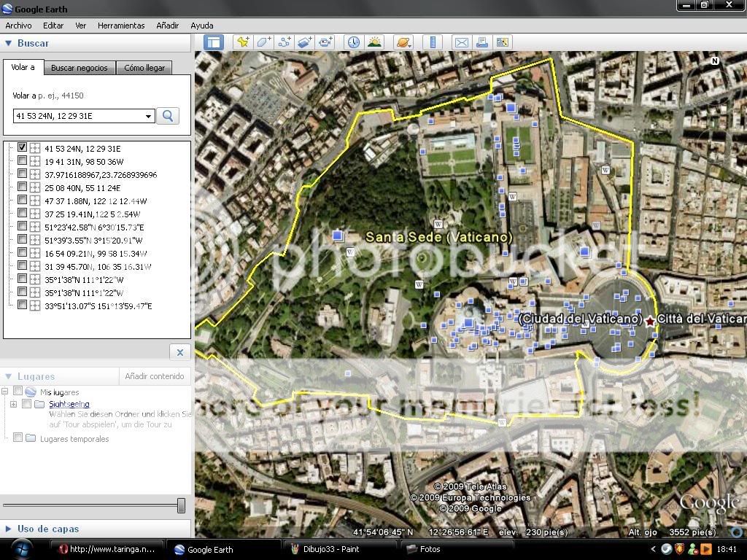Open the Sightseeing link
Screen dimensions: 747x560
tap(69, 404)
